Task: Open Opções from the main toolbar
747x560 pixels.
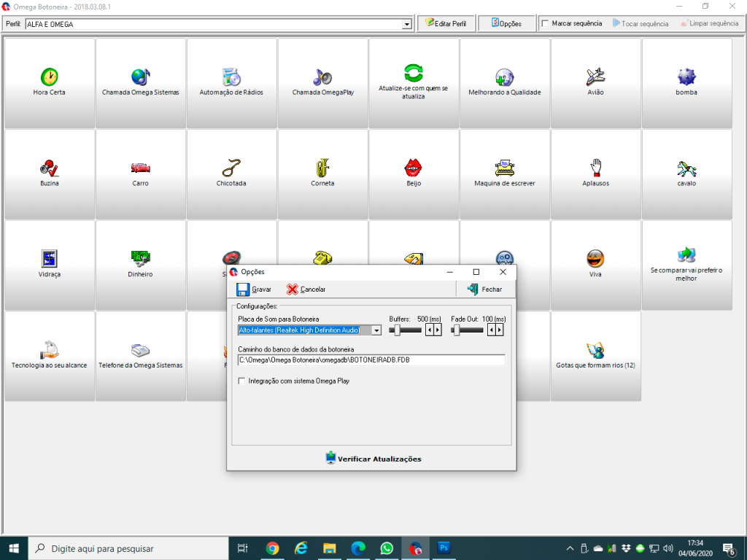Action: (507, 23)
